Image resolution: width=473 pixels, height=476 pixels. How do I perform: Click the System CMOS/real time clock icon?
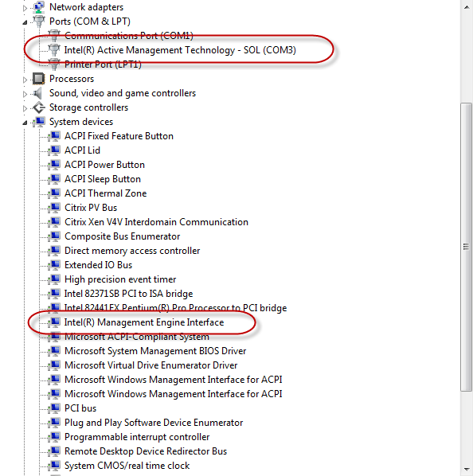pos(54,466)
